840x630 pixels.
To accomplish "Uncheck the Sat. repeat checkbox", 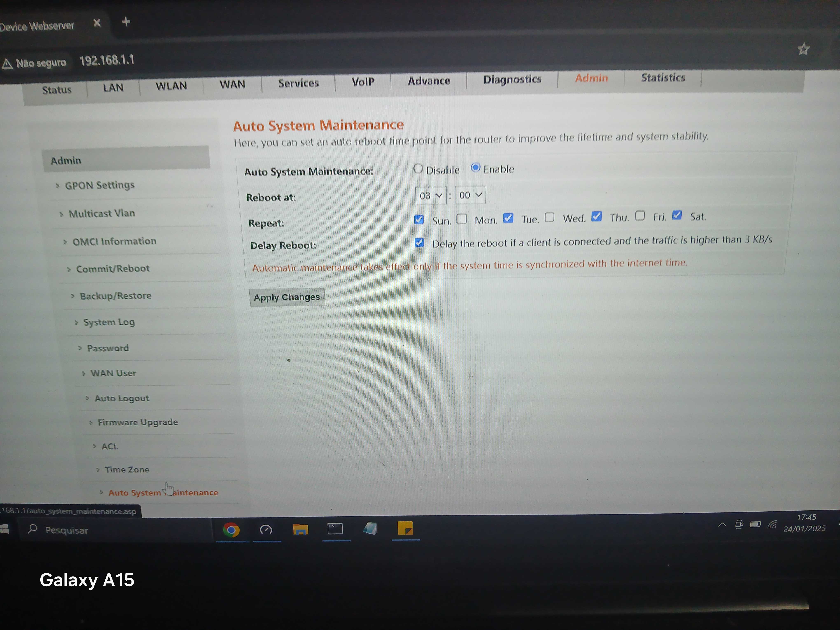I will (677, 215).
